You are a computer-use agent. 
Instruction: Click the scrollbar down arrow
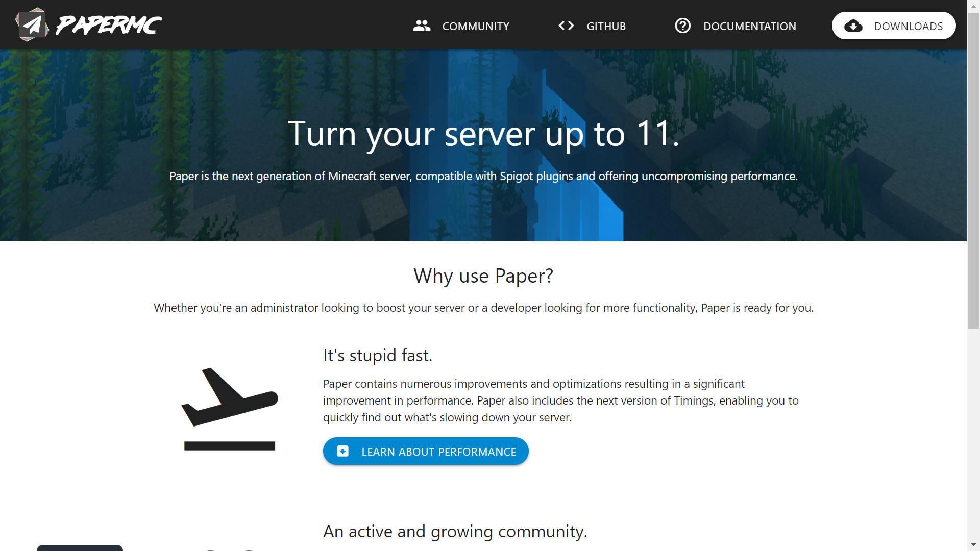point(973,544)
